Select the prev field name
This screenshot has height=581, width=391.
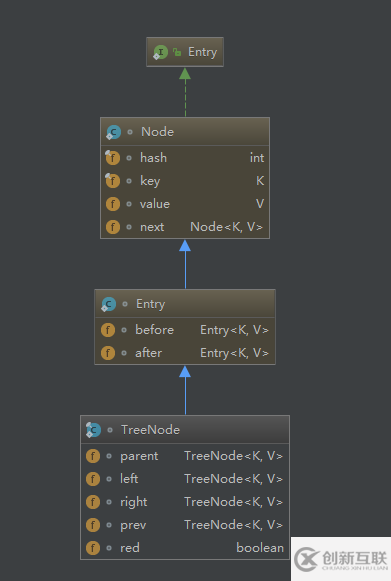[133, 526]
